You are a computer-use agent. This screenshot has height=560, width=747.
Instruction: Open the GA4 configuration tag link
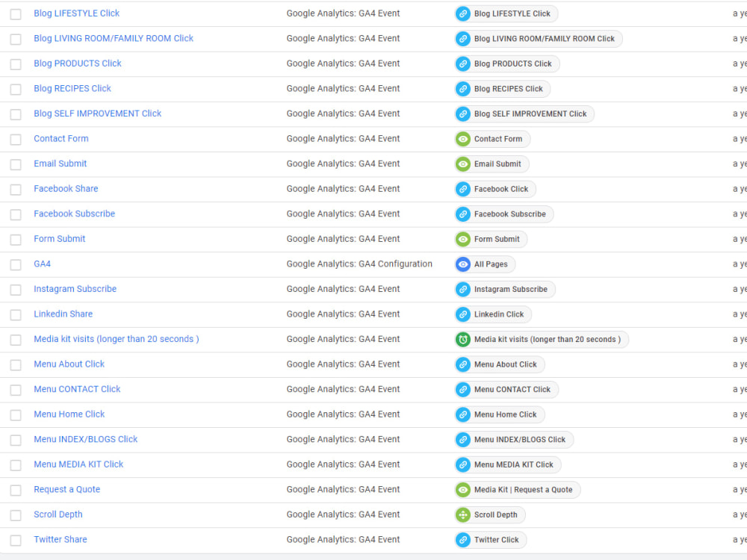click(43, 264)
